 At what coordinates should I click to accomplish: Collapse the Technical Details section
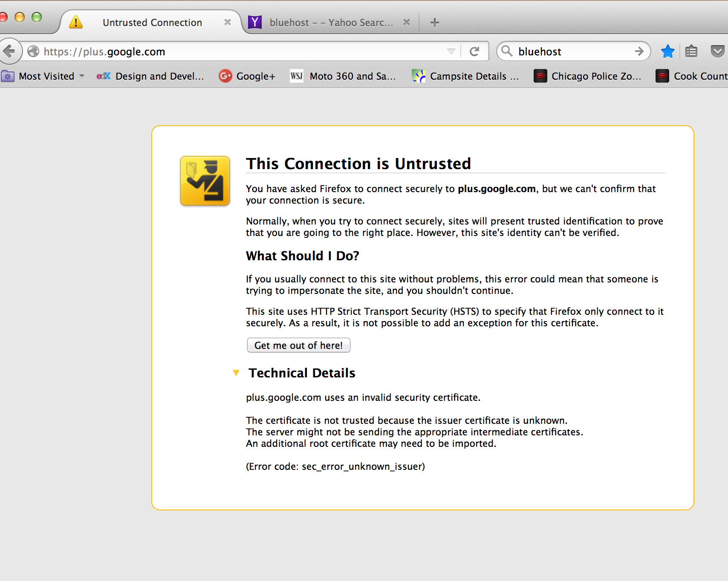tap(236, 373)
